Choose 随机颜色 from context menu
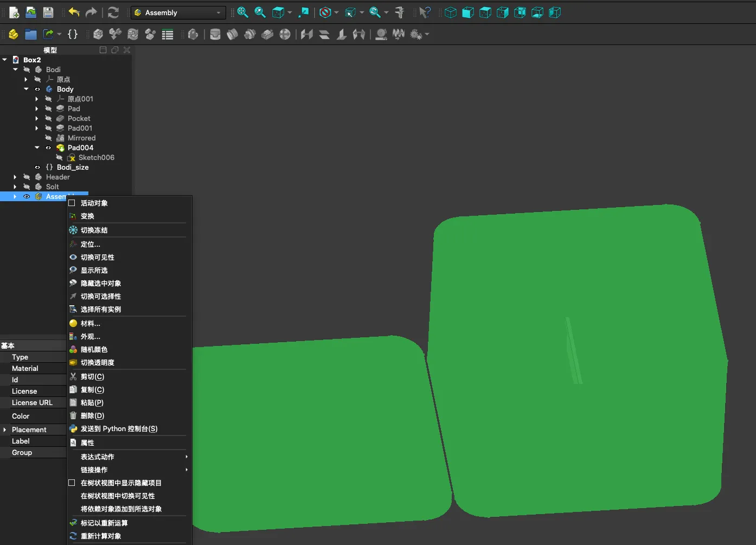The height and width of the screenshot is (545, 756). point(94,350)
